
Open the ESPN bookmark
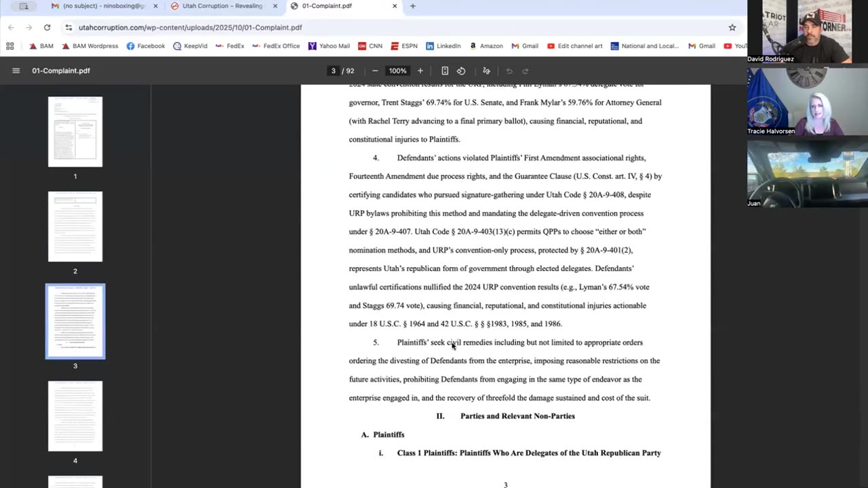point(404,46)
